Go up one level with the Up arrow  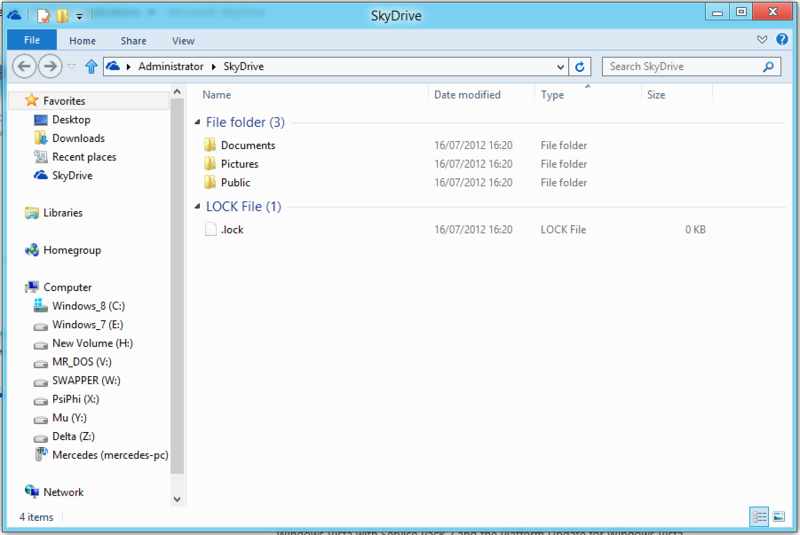point(92,67)
